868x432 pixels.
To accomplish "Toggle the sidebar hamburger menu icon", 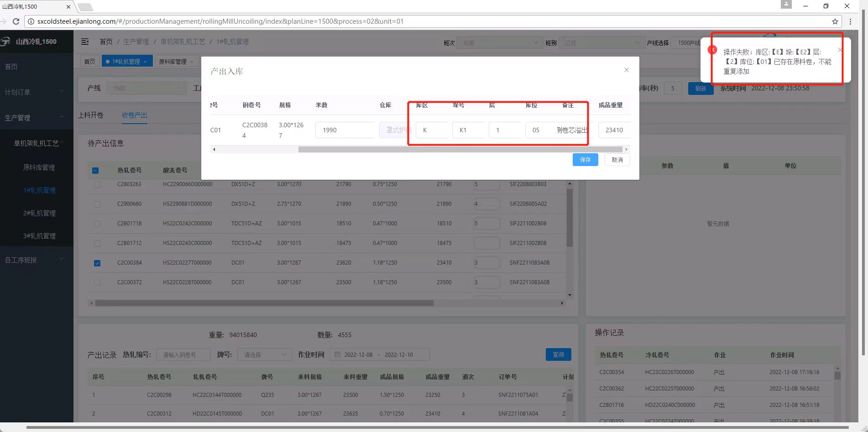I will (x=85, y=42).
